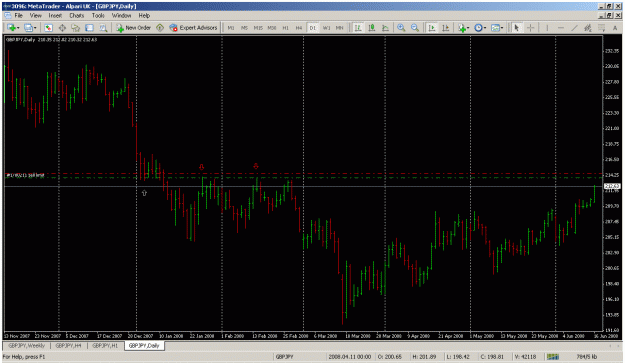The image size is (625, 363).
Task: Click the 2008.04.11 00:00 status entry
Action: tap(350, 357)
